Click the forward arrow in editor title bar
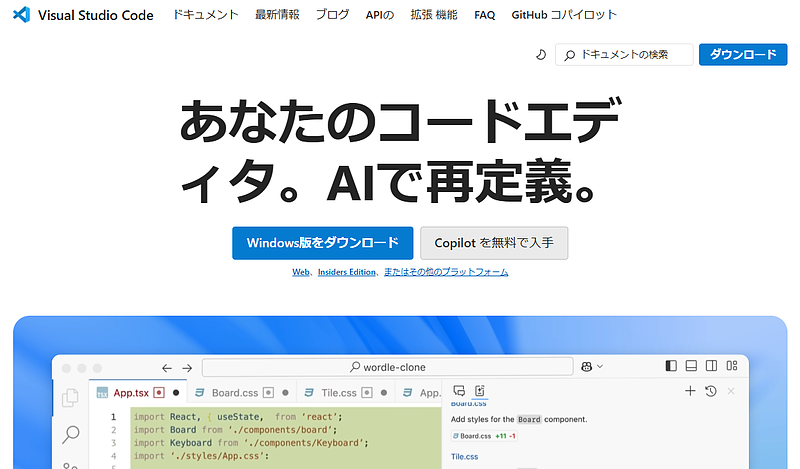 point(187,367)
